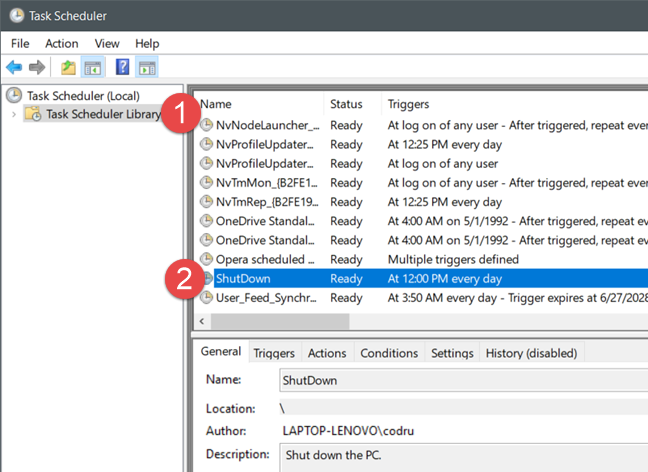Switch to the General tab

[221, 351]
